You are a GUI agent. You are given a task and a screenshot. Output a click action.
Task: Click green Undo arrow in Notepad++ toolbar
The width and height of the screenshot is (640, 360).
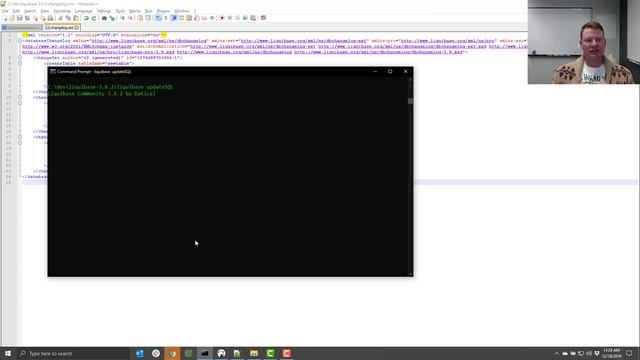pyautogui.click(x=86, y=18)
